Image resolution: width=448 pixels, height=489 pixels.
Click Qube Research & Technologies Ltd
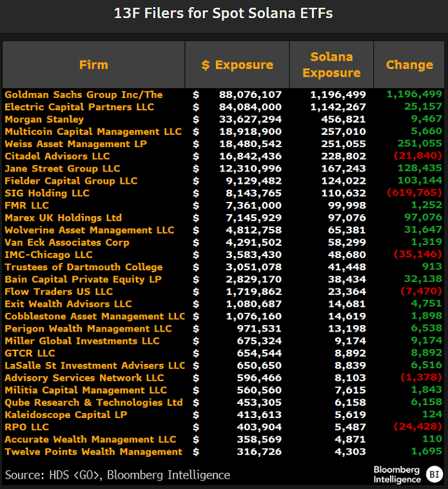click(93, 403)
